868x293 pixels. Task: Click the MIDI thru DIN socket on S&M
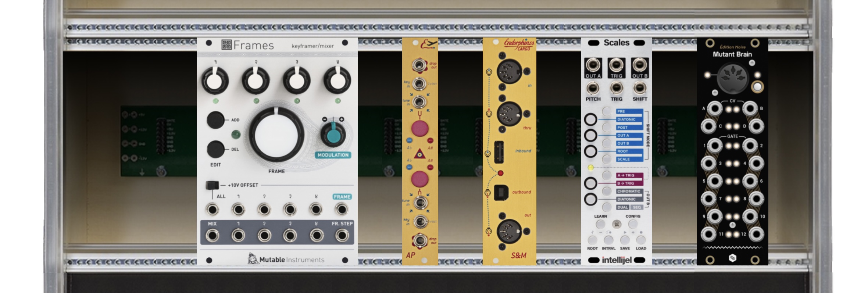(509, 114)
